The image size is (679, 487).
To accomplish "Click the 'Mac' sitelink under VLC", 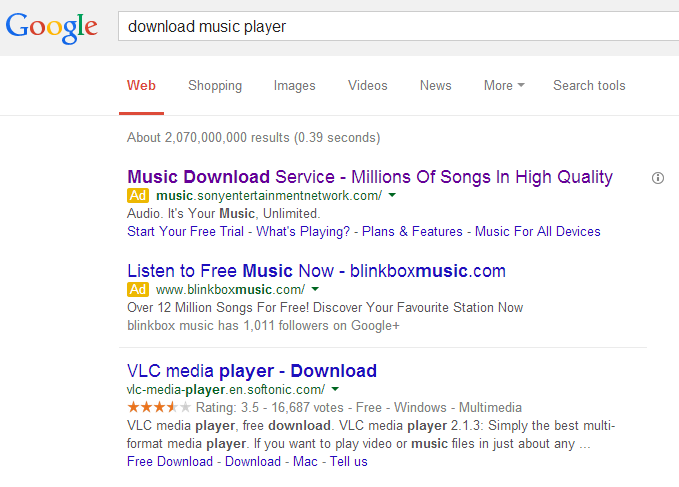I will point(305,461).
